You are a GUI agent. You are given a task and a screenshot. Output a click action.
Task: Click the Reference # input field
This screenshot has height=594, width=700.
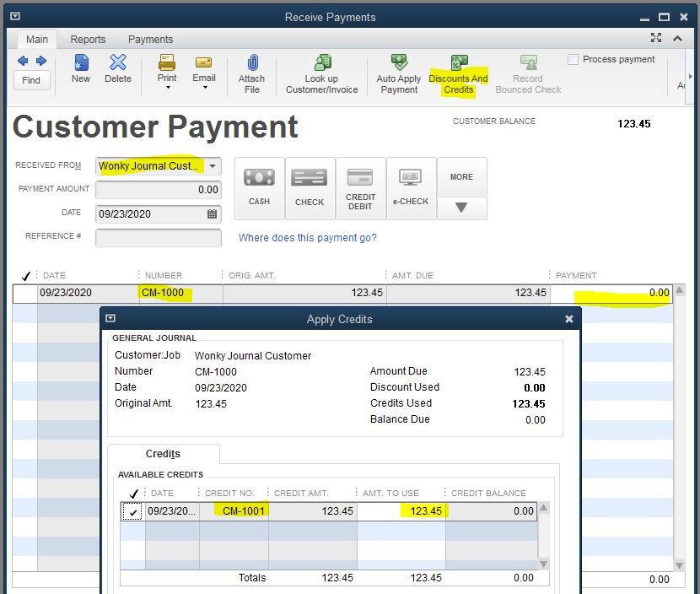click(159, 238)
